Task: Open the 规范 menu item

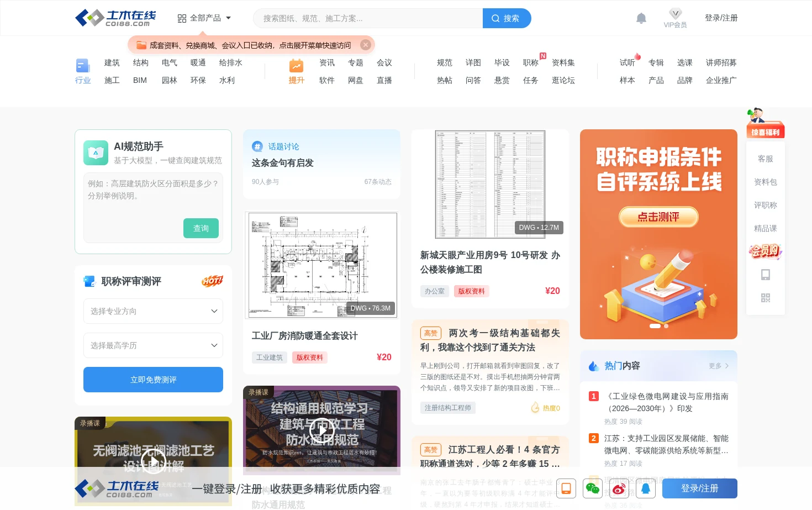Action: 445,62
